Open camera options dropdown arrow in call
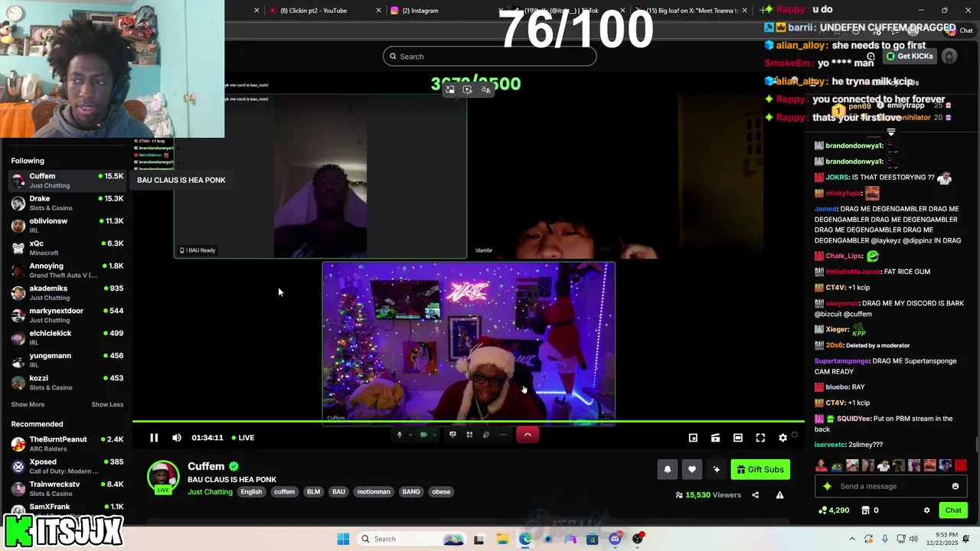 pyautogui.click(x=434, y=435)
